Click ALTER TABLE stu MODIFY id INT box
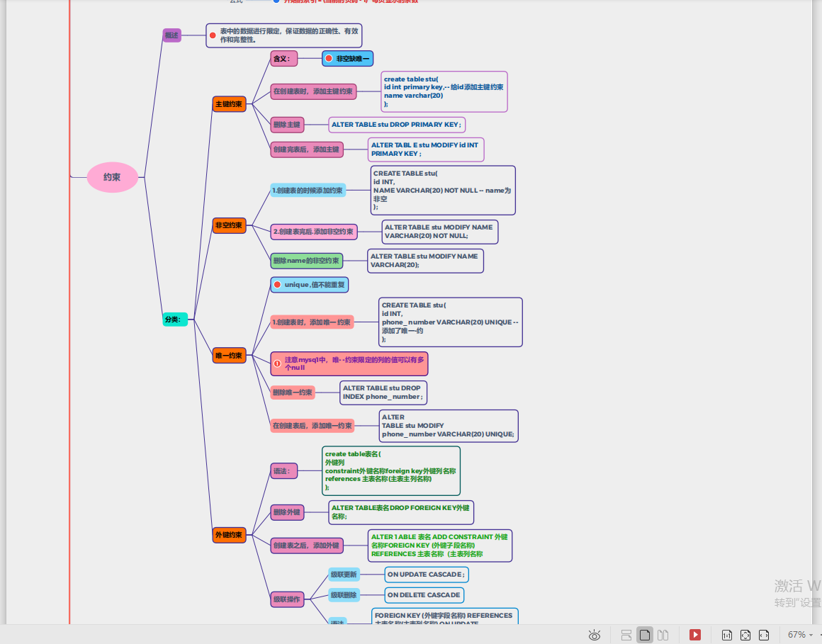The width and height of the screenshot is (822, 644). tap(426, 149)
